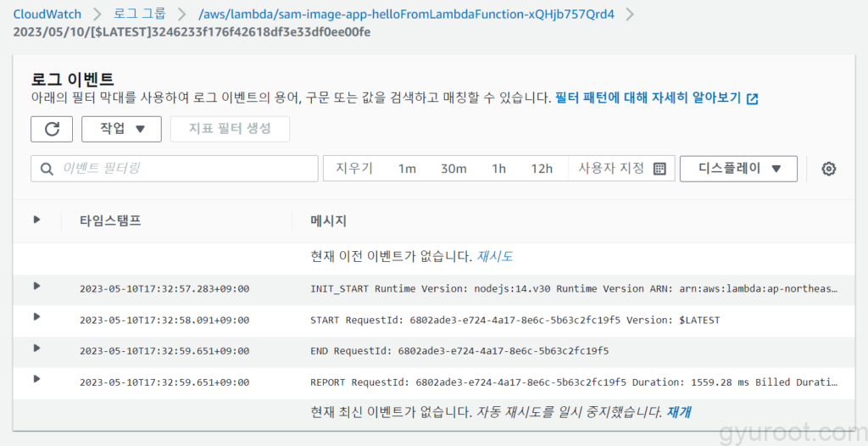Go to CloudWatch breadcrumb link
This screenshot has height=446, width=868.
click(x=47, y=14)
